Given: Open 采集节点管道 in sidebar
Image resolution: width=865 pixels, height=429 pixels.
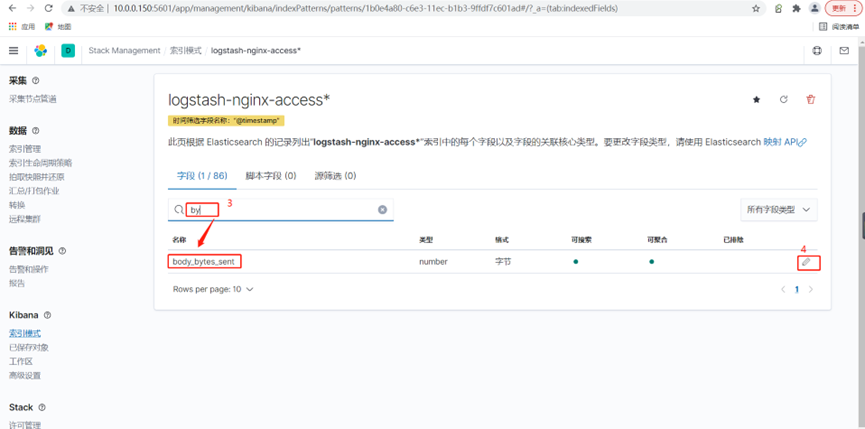Looking at the screenshot, I should pyautogui.click(x=33, y=99).
